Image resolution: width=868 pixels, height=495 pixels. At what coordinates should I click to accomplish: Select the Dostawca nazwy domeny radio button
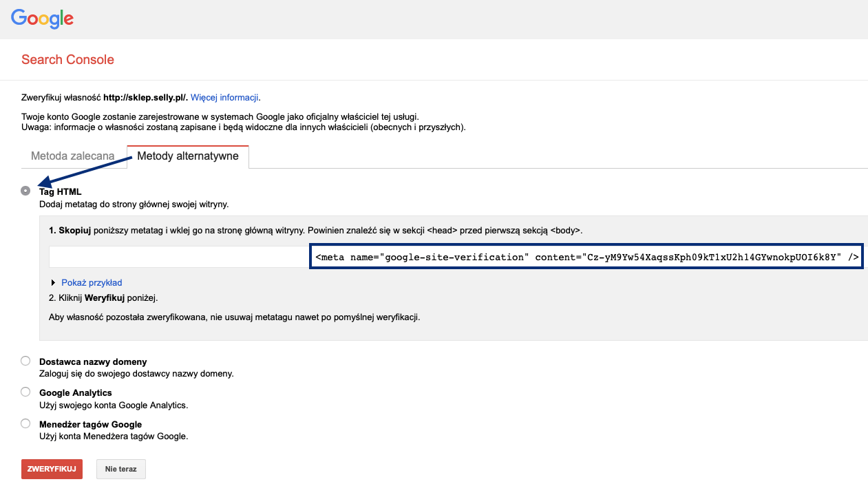tap(25, 361)
